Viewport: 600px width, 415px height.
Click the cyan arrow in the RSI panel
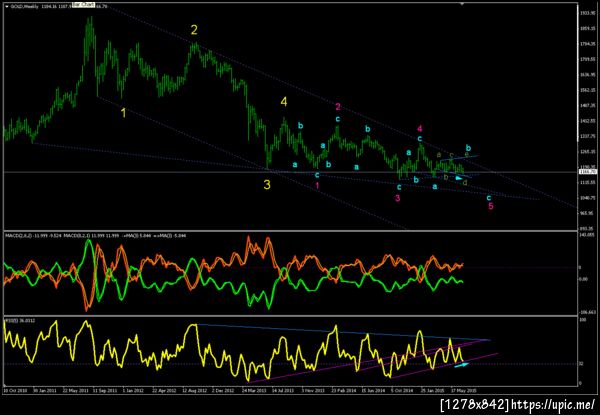click(461, 365)
